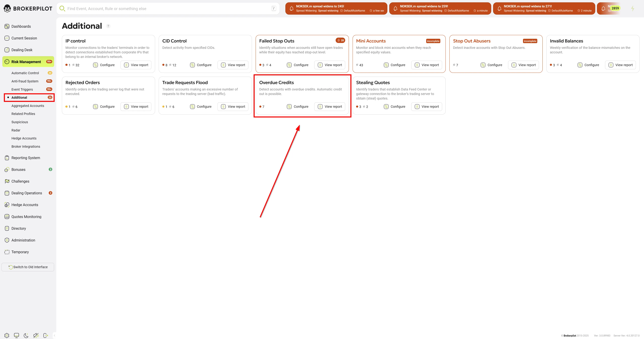Viewport: 644px width, 339px height.
Task: Click the Brokerpilot logo
Action: (x=28, y=9)
